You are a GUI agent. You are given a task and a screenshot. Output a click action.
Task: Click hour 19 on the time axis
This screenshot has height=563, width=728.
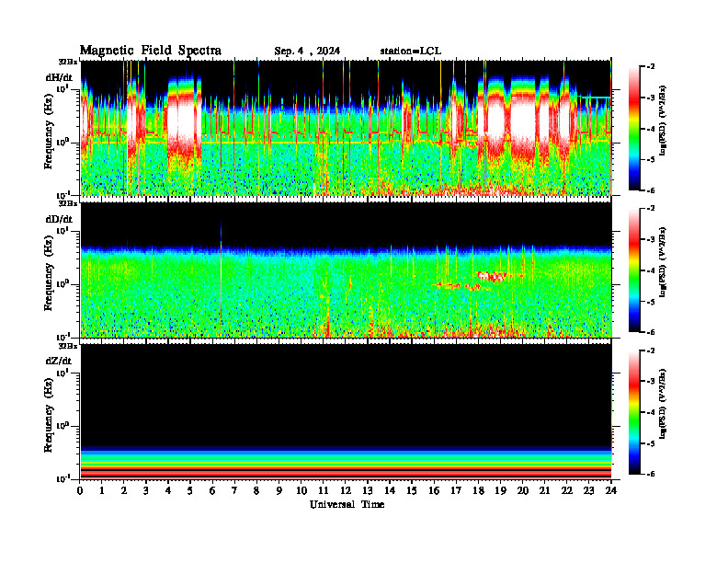coord(500,490)
